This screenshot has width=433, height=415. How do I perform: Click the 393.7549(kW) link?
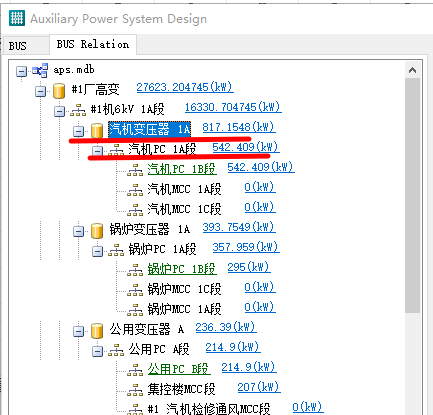(x=239, y=227)
